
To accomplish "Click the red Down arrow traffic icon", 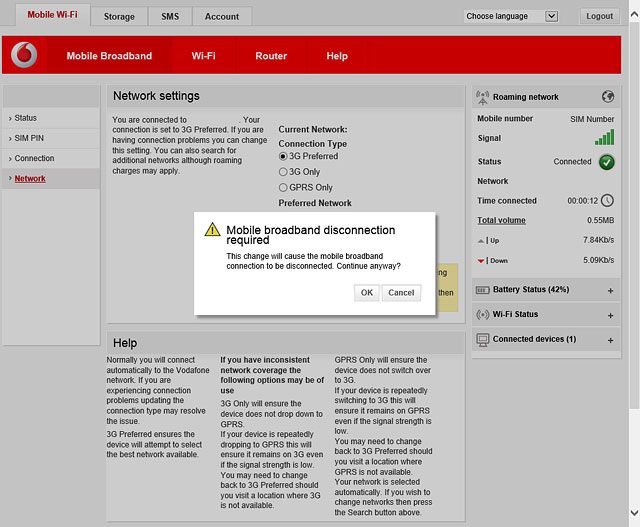I will tap(481, 261).
